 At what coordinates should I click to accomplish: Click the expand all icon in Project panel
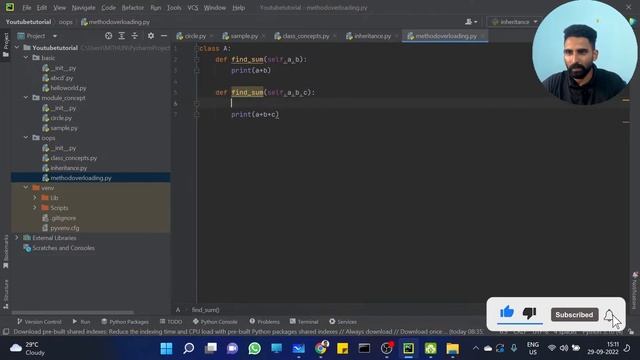pyautogui.click(x=122, y=36)
